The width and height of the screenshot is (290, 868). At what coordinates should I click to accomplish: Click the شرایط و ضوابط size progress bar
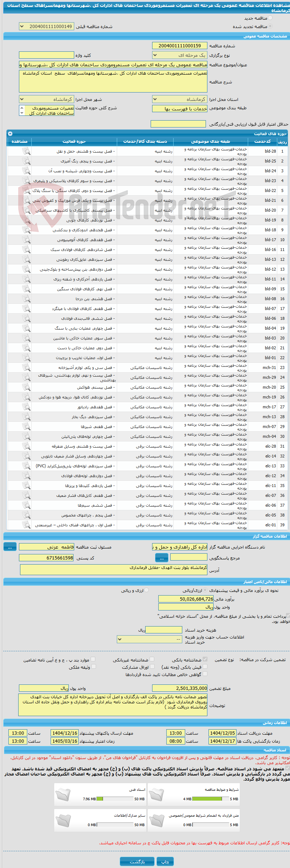coord(211,799)
